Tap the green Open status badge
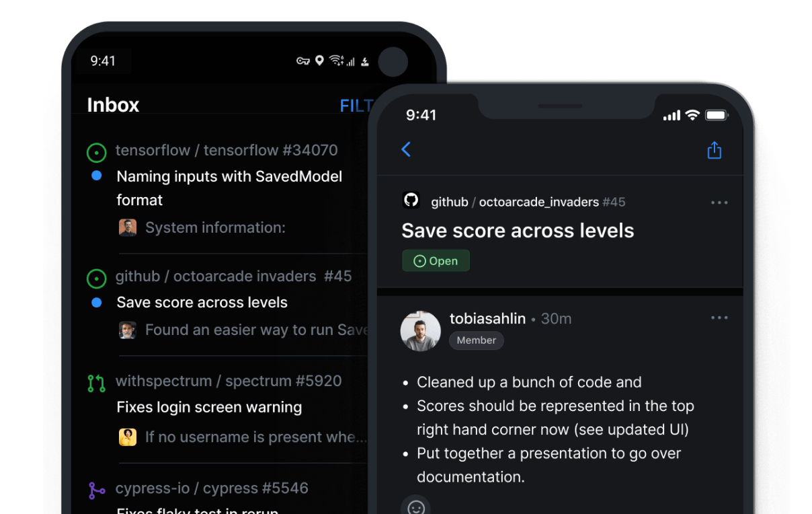The image size is (812, 514). (x=436, y=261)
